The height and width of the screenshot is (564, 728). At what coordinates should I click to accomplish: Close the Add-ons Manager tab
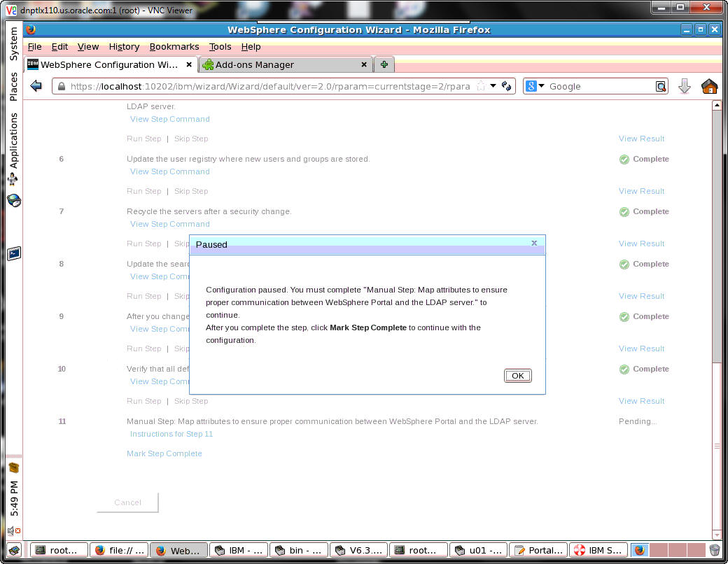364,64
